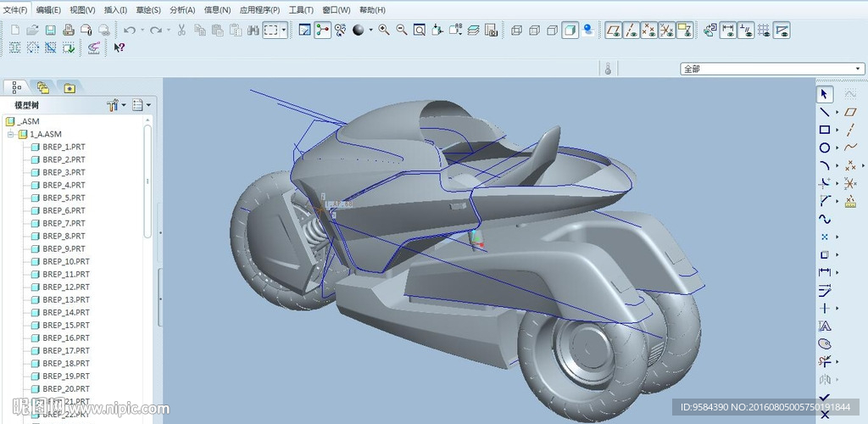Viewport: 868px width, 424px height.
Task: Choose the shaded display style icon
Action: tap(570, 30)
